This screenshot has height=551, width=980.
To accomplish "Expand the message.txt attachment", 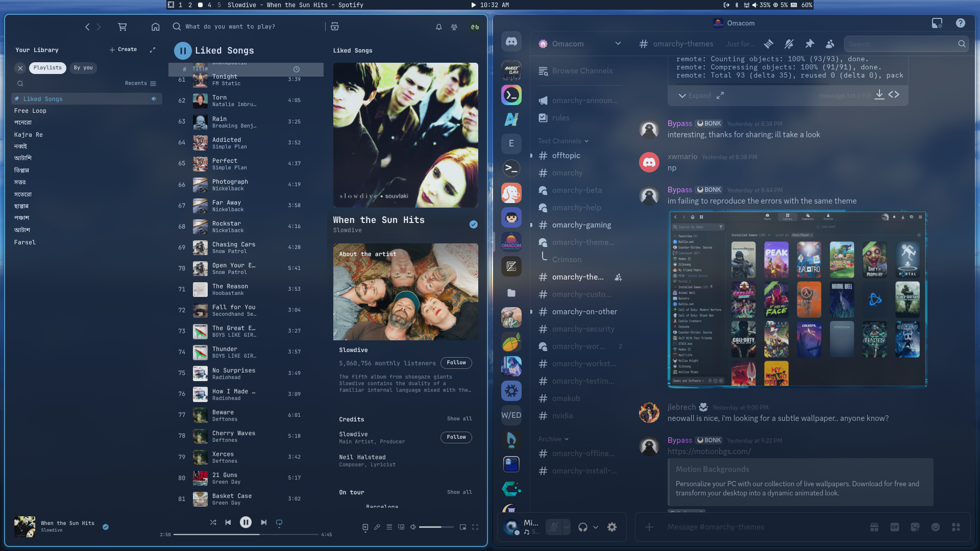I will 694,95.
